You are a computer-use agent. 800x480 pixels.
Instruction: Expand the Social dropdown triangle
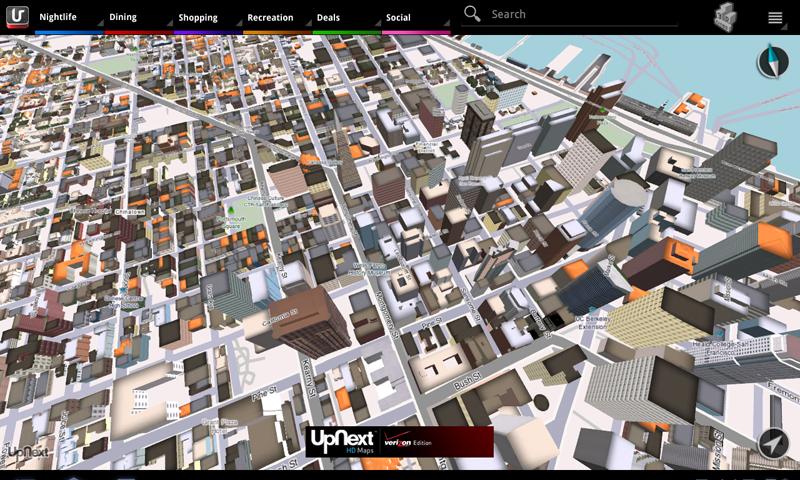pyautogui.click(x=446, y=23)
